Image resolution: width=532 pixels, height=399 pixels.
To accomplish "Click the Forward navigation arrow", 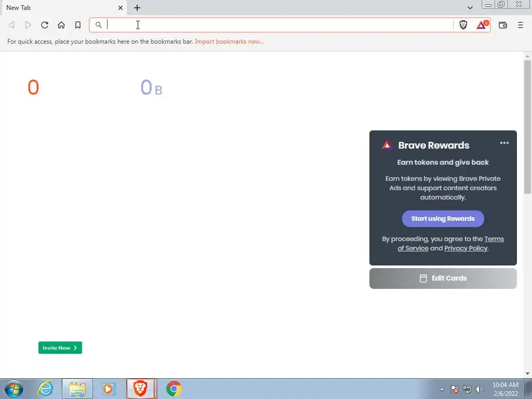I will tap(28, 25).
